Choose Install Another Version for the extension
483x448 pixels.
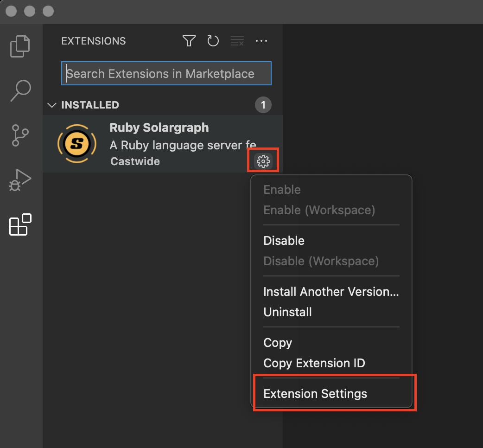330,291
